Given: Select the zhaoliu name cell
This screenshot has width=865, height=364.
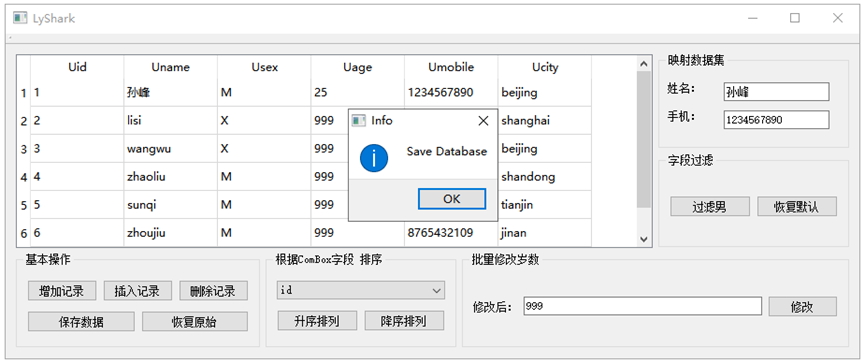Looking at the screenshot, I should (170, 177).
